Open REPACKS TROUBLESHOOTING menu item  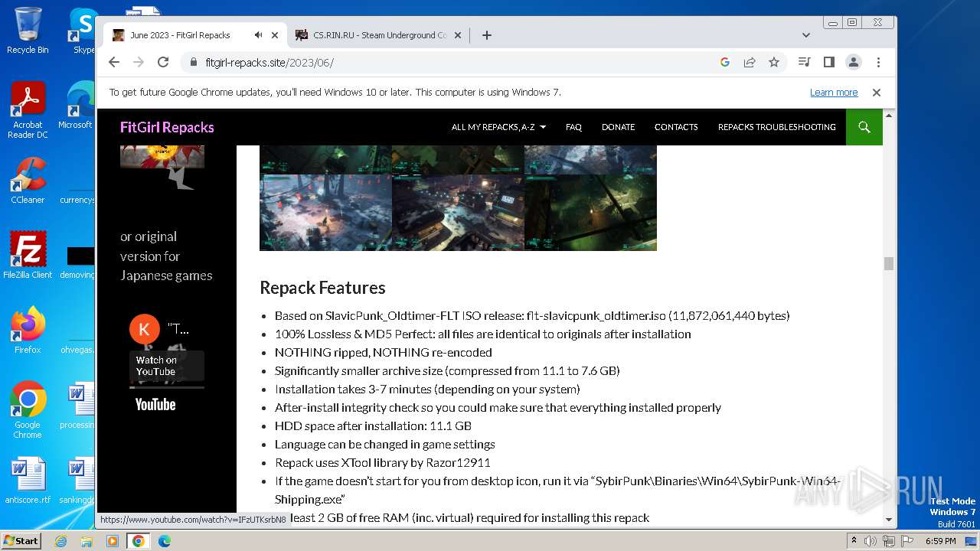(776, 127)
